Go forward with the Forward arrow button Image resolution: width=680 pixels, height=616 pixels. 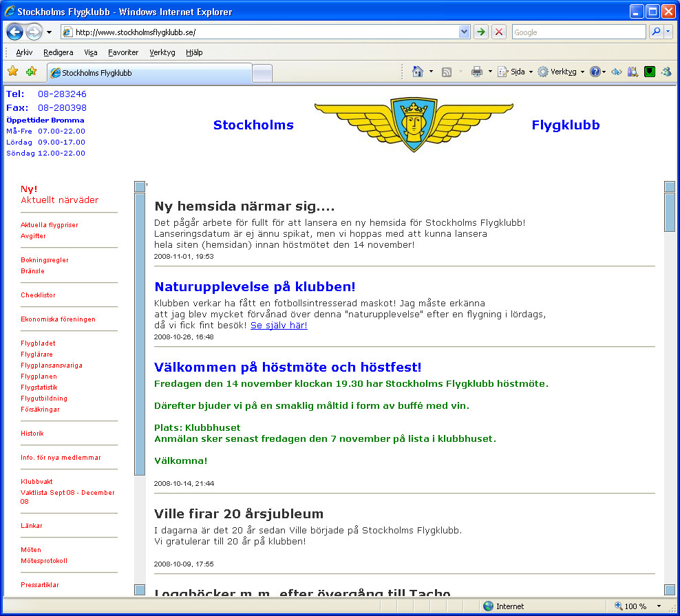(x=34, y=32)
